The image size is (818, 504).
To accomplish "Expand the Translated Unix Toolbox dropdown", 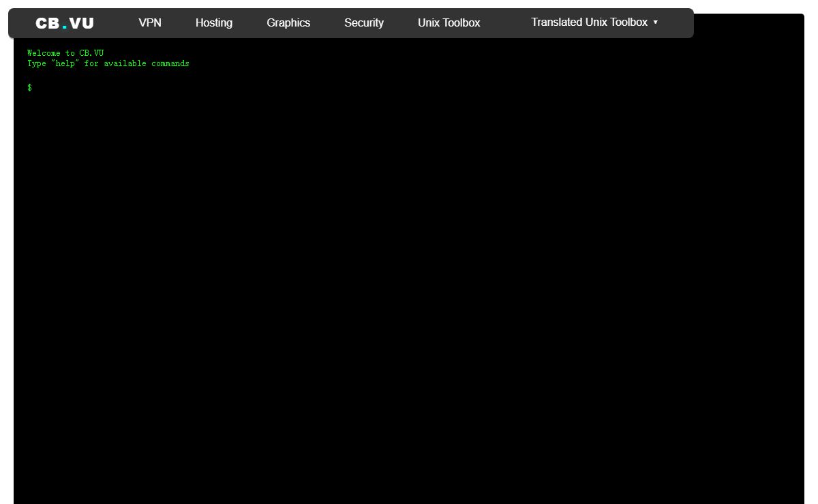I will pos(594,22).
